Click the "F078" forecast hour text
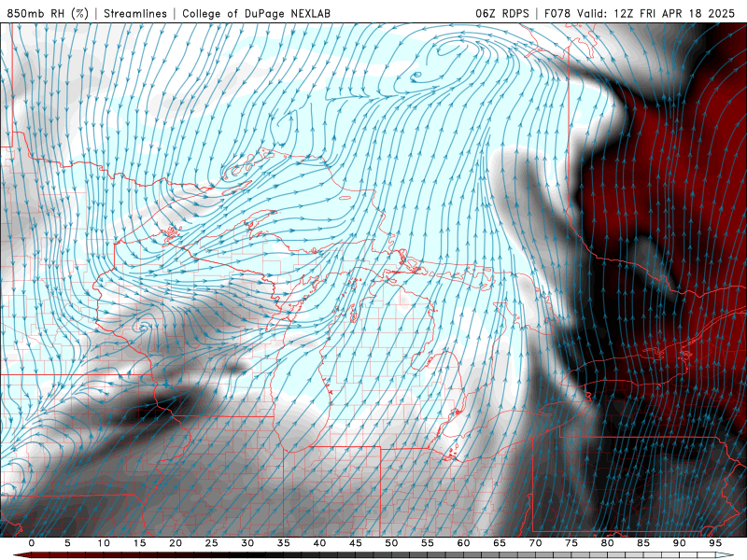 558,13
